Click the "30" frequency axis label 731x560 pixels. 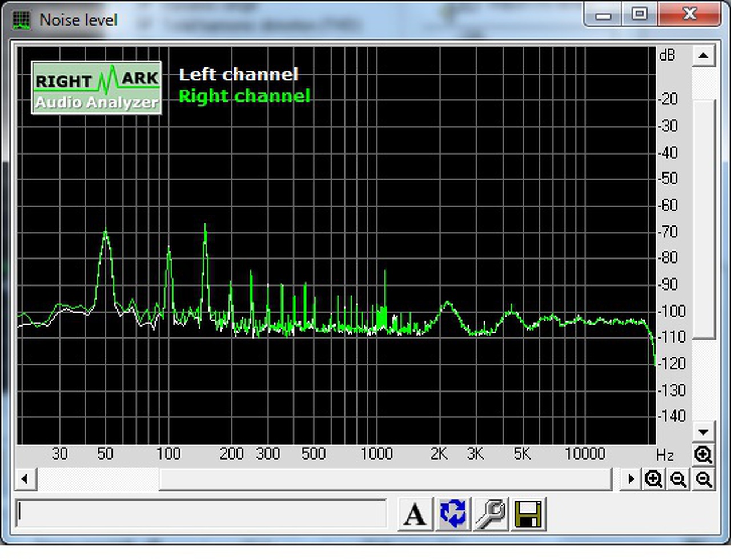pyautogui.click(x=59, y=454)
